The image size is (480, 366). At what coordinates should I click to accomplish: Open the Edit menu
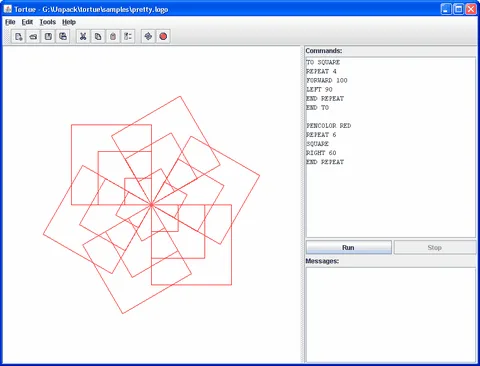click(27, 22)
